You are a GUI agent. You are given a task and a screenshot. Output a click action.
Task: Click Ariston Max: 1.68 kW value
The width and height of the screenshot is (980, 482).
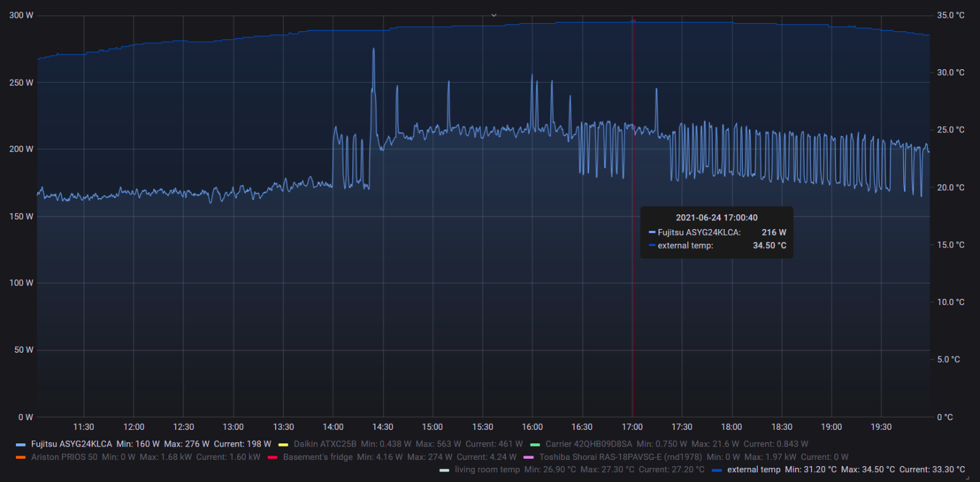(x=165, y=457)
